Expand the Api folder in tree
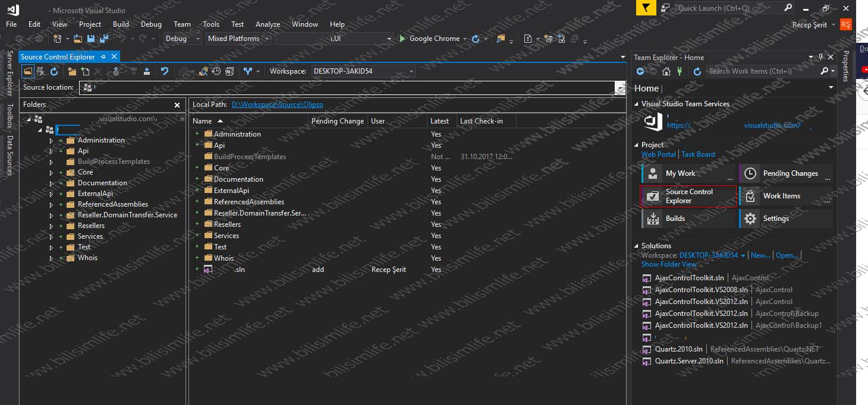Screen dimensions: 868x405 click(52, 151)
